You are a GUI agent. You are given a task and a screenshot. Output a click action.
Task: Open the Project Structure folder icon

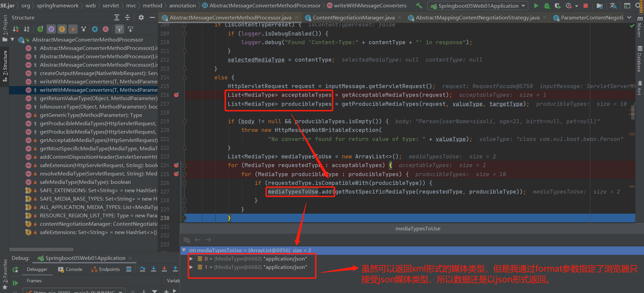coord(600,6)
